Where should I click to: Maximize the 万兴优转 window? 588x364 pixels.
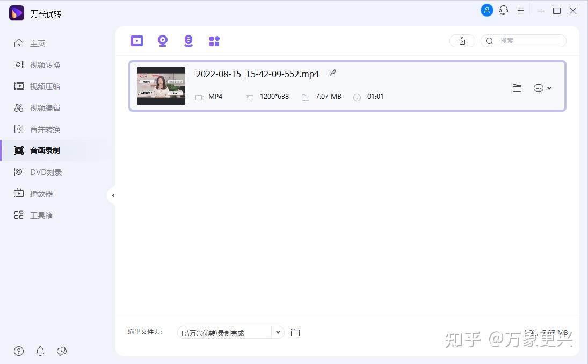click(x=557, y=11)
